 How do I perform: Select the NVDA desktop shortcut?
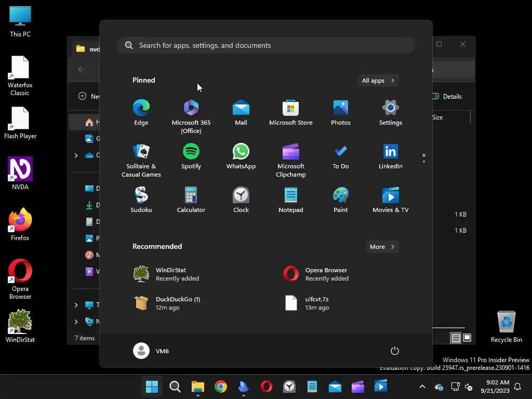pos(20,173)
